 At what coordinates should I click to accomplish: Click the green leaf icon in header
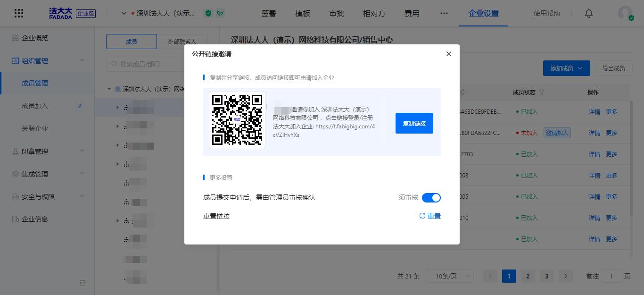[220, 13]
